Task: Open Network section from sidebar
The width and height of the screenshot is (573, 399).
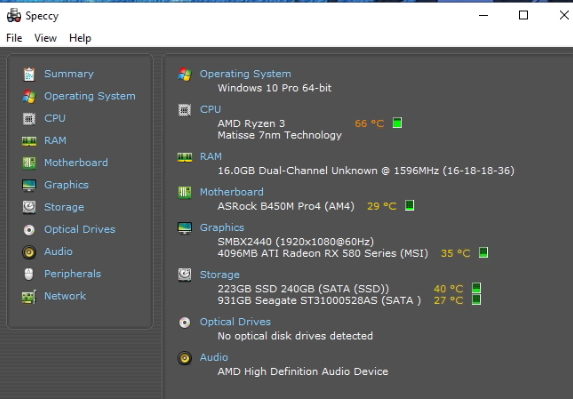Action: 65,296
